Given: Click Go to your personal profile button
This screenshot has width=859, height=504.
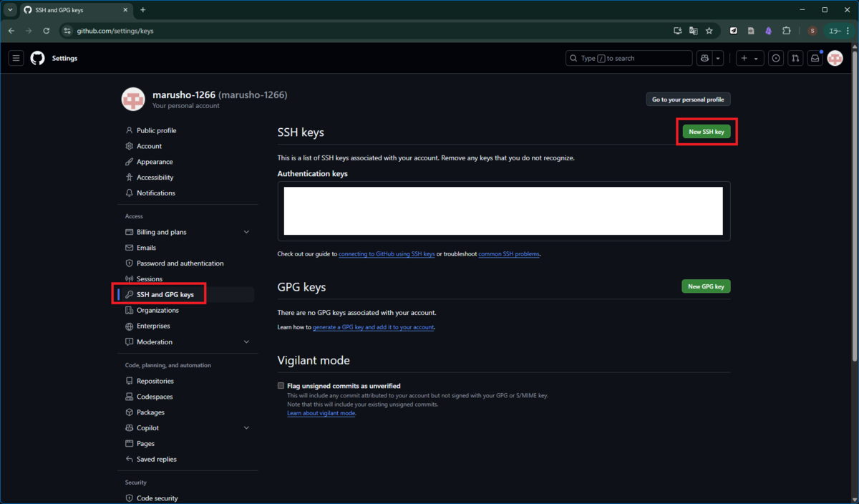Looking at the screenshot, I should pyautogui.click(x=688, y=100).
